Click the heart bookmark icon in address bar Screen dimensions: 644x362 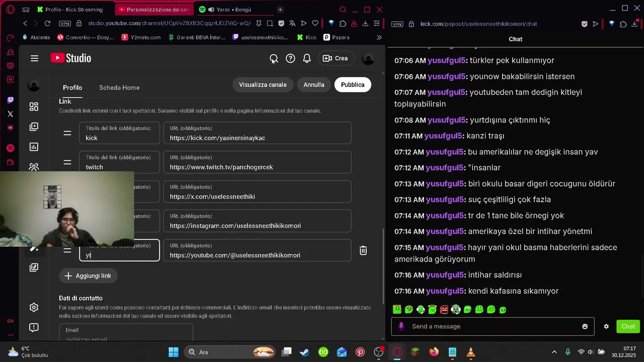(315, 23)
